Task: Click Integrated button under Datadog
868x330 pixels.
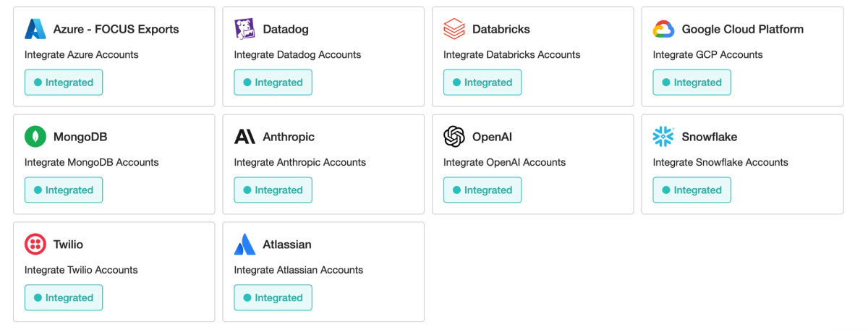Action: (x=273, y=82)
